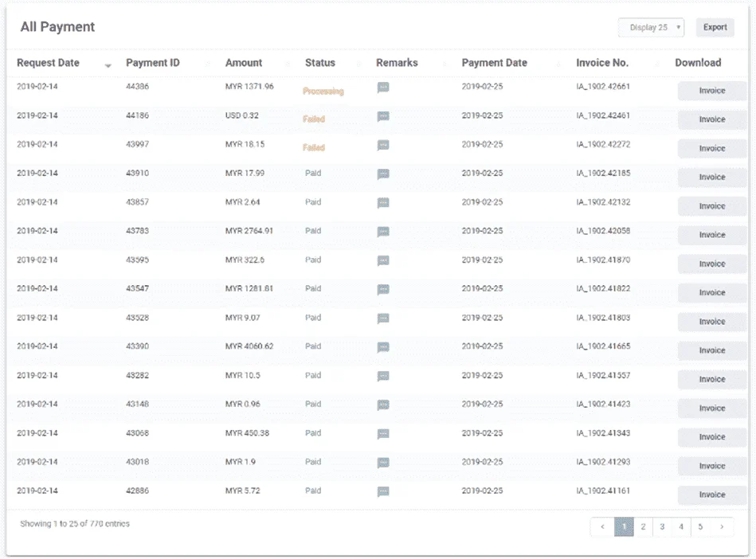Image resolution: width=756 pixels, height=559 pixels.
Task: Go to page 2 in pagination
Action: click(x=643, y=526)
